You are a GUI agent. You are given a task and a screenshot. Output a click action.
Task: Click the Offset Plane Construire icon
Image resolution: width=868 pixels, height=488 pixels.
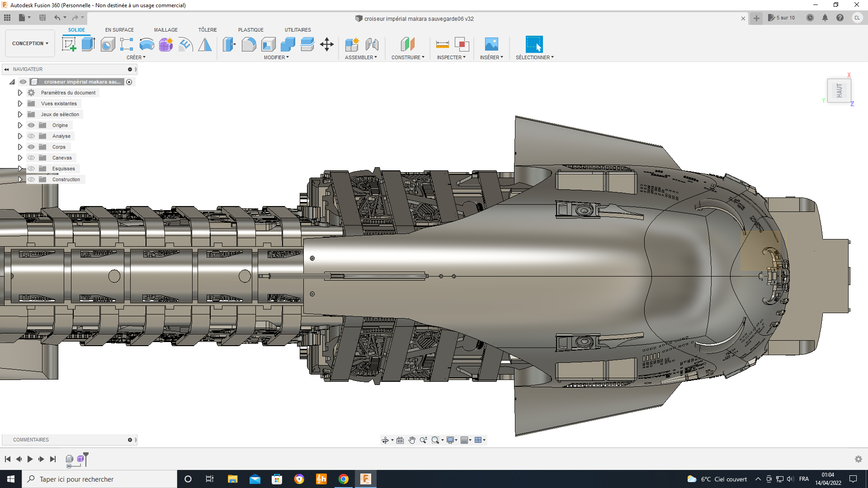point(407,44)
